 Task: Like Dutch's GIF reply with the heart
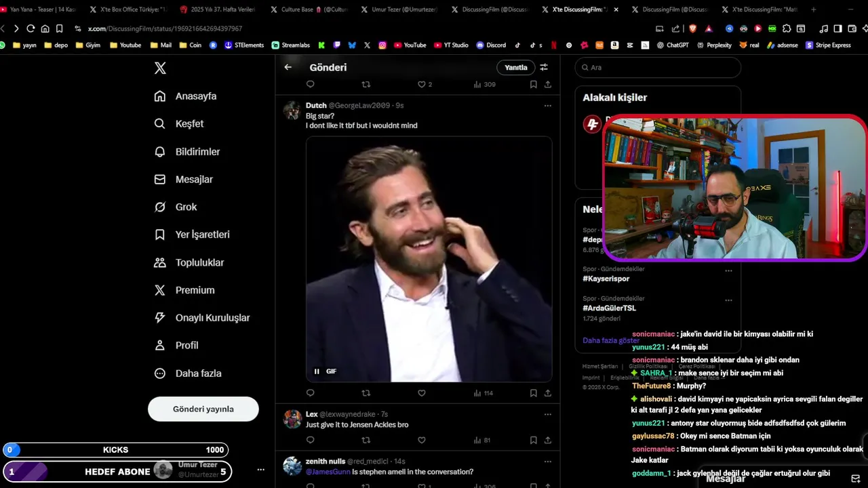(x=421, y=393)
